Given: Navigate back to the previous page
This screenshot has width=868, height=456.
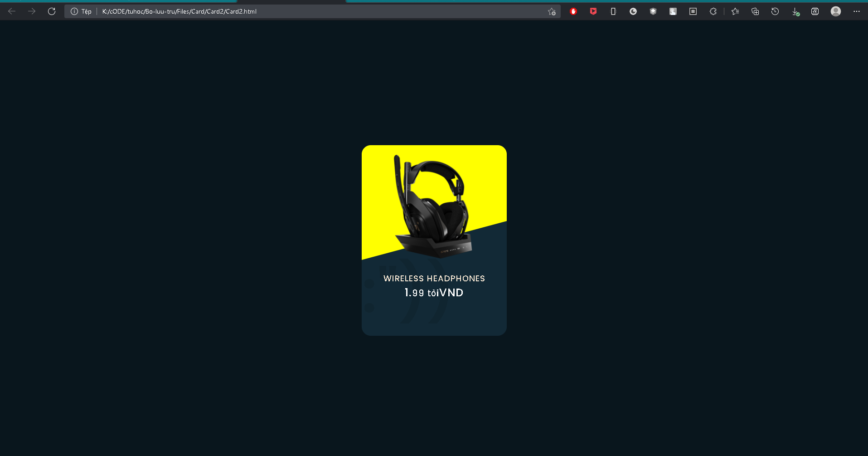Looking at the screenshot, I should pos(12,11).
